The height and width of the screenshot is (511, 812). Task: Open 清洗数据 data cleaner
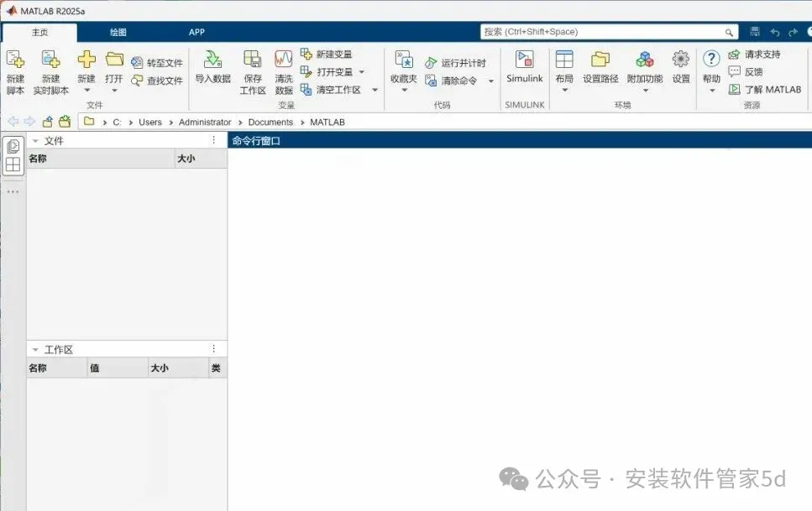284,72
